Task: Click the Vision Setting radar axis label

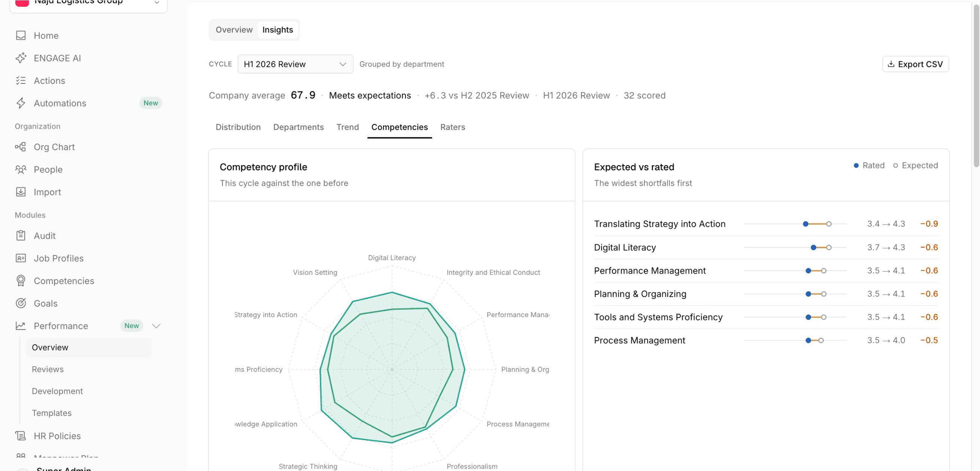Action: point(315,272)
